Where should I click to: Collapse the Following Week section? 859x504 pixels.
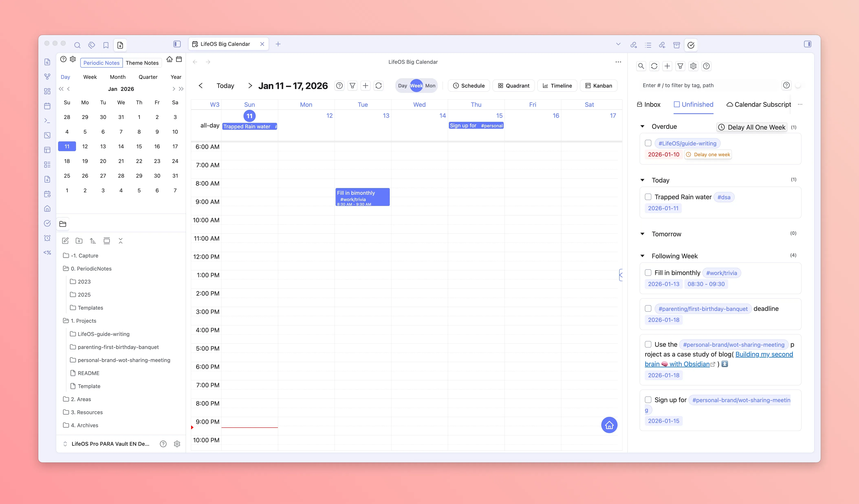(642, 256)
